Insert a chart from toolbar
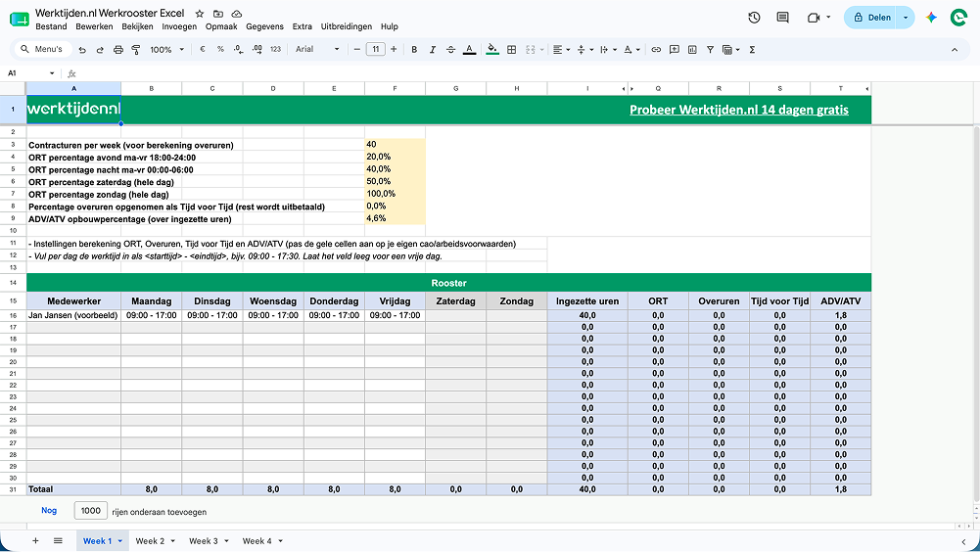980x552 pixels. 692,49
